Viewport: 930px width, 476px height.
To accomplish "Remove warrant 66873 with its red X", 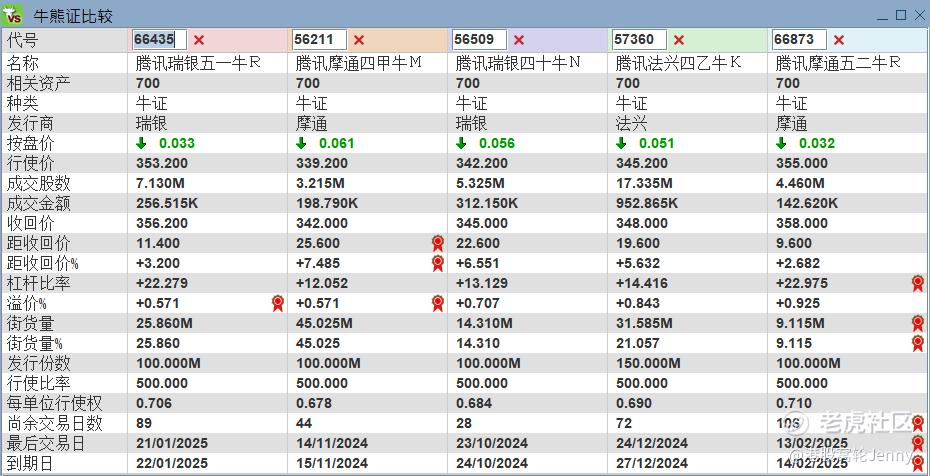I will (839, 40).
